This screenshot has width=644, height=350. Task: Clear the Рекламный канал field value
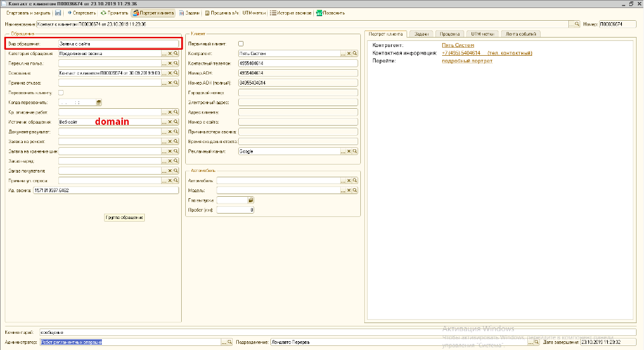click(x=349, y=152)
